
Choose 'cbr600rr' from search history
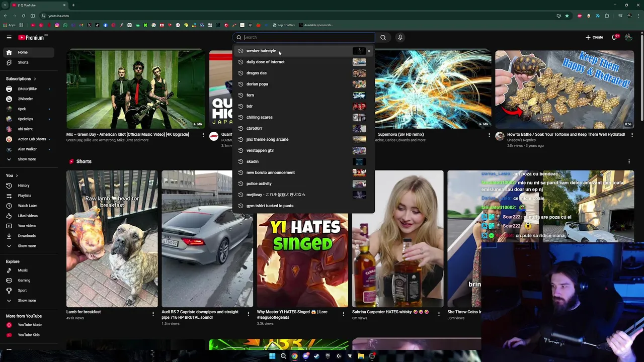[x=304, y=128]
